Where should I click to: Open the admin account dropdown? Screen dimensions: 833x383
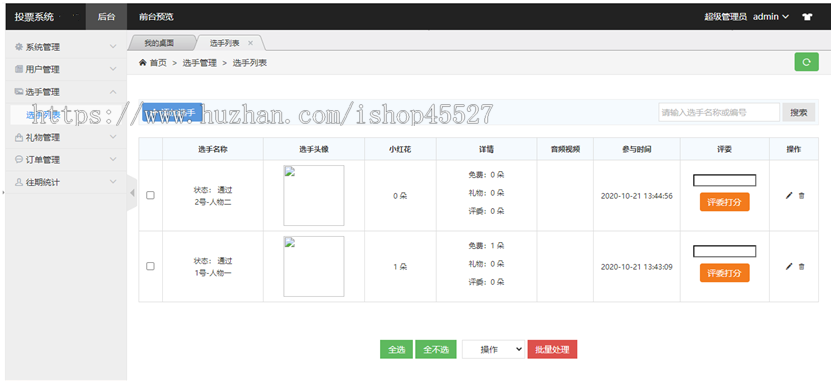point(771,16)
